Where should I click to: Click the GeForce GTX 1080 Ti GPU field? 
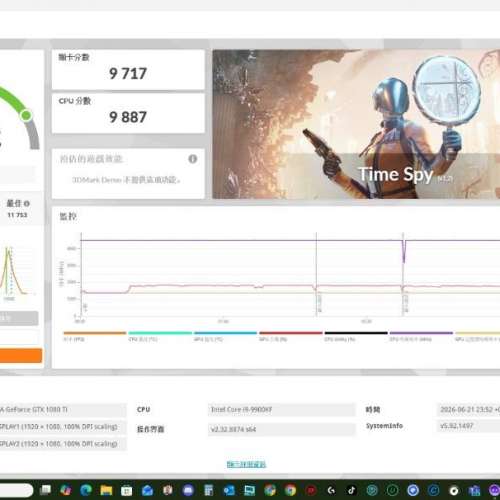[x=63, y=410]
